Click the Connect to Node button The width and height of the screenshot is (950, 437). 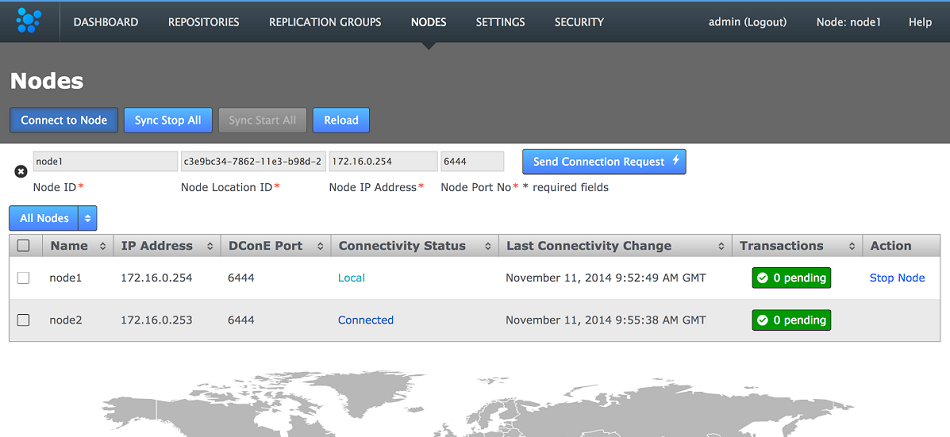click(x=64, y=120)
